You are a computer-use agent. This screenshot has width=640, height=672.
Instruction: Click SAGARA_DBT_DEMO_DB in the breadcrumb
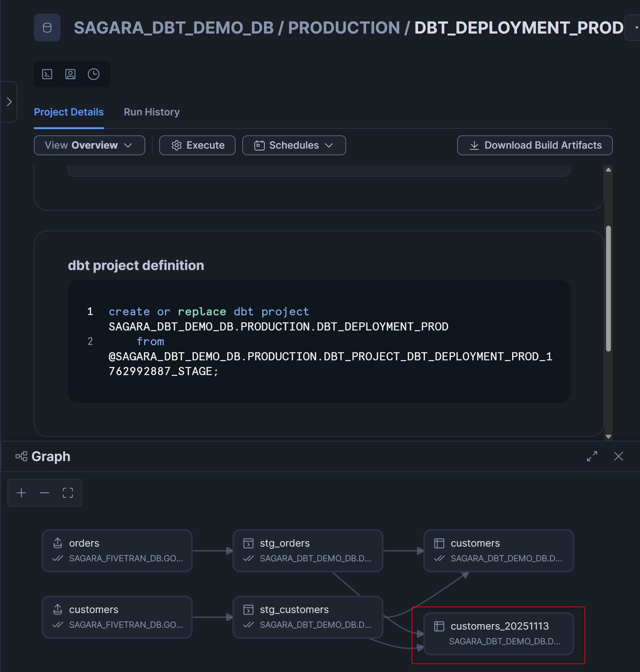[x=174, y=28]
